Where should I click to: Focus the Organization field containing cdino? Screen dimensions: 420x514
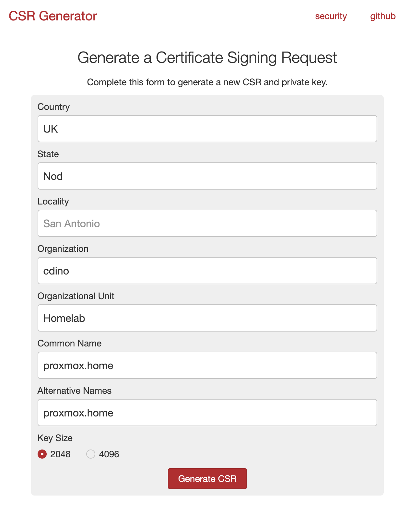coord(207,271)
